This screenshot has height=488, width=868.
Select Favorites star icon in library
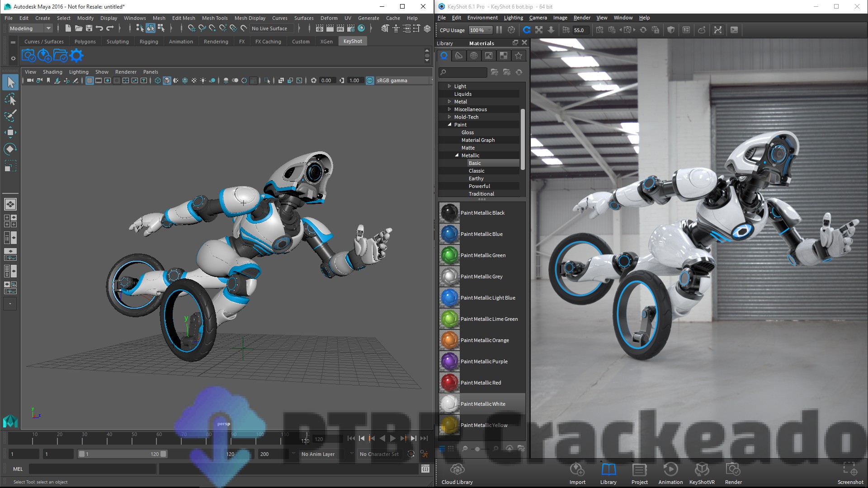pyautogui.click(x=519, y=56)
